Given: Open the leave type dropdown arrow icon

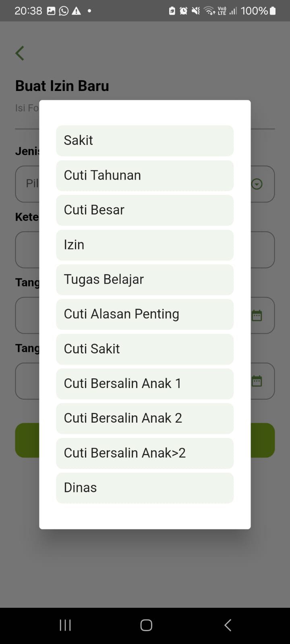Looking at the screenshot, I should [257, 184].
